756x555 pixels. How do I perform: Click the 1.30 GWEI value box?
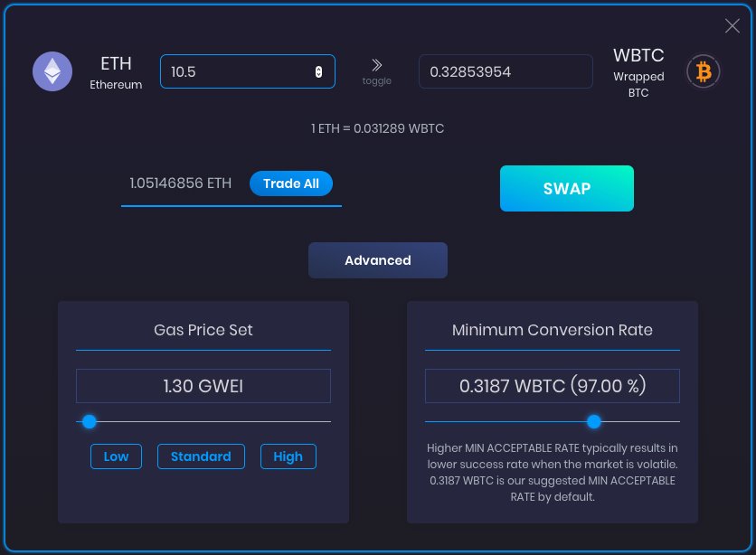203,386
